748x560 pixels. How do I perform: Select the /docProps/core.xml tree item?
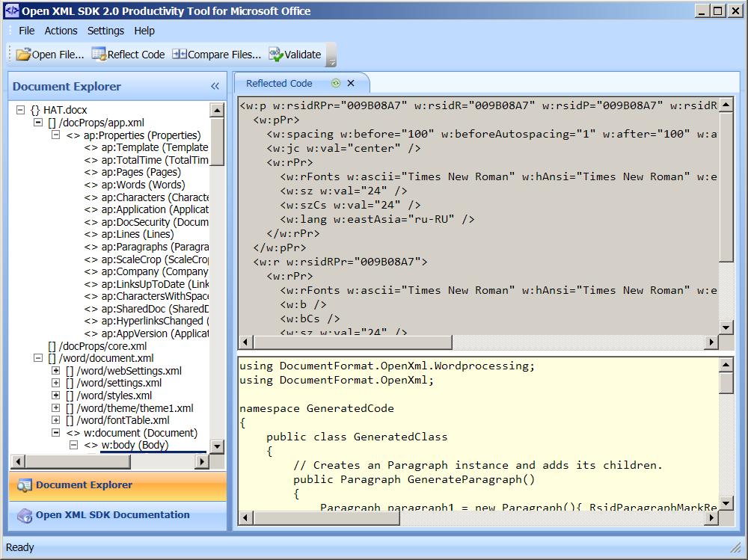(97, 346)
